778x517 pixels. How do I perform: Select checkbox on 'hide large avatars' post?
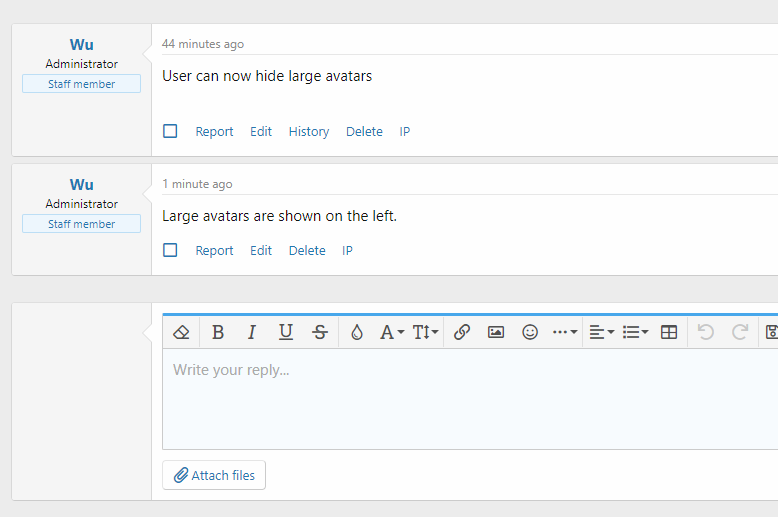170,131
